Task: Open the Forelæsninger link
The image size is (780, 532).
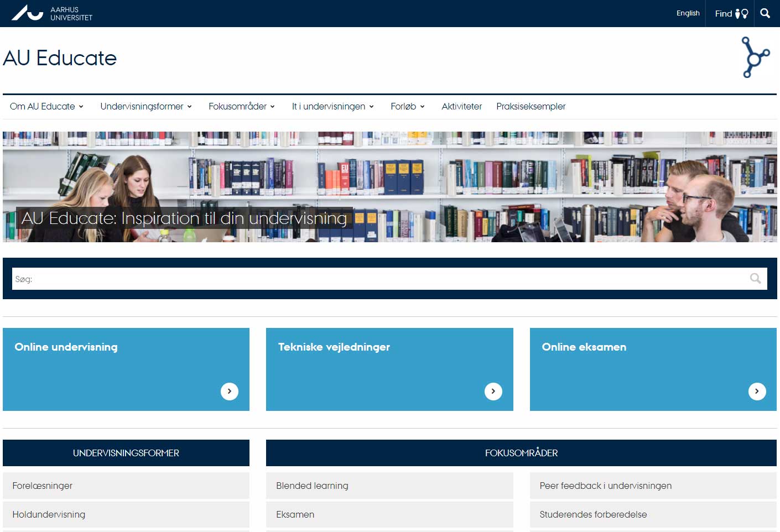Action: pos(126,486)
